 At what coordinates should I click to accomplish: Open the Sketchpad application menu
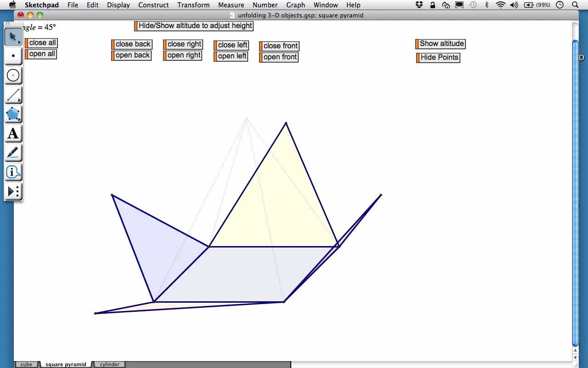(x=42, y=5)
